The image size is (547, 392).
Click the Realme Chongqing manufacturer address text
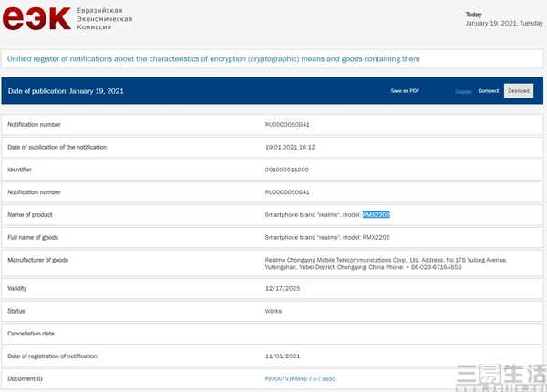coord(386,263)
